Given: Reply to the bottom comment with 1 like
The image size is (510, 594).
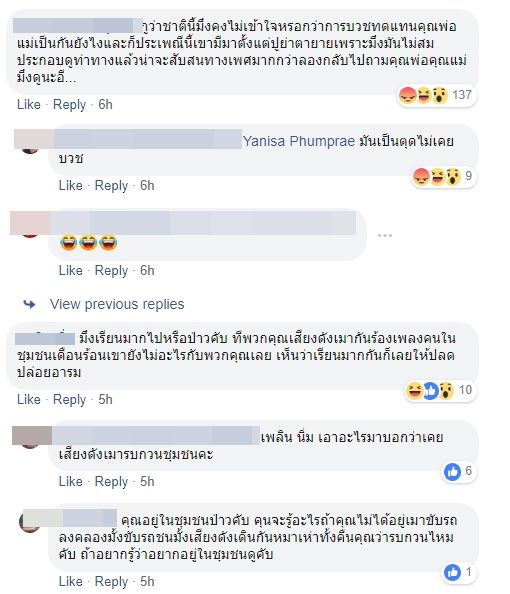Looking at the screenshot, I should pos(111,581).
